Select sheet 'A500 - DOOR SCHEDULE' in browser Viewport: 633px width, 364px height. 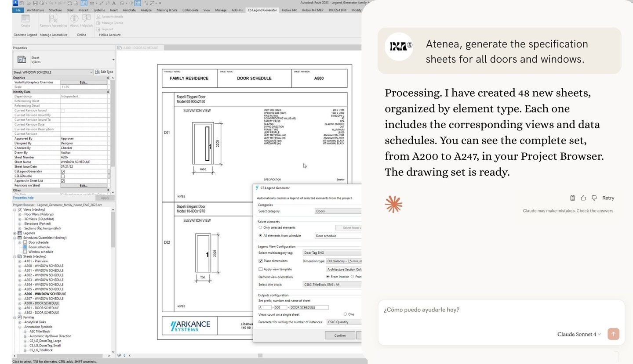[41, 303]
